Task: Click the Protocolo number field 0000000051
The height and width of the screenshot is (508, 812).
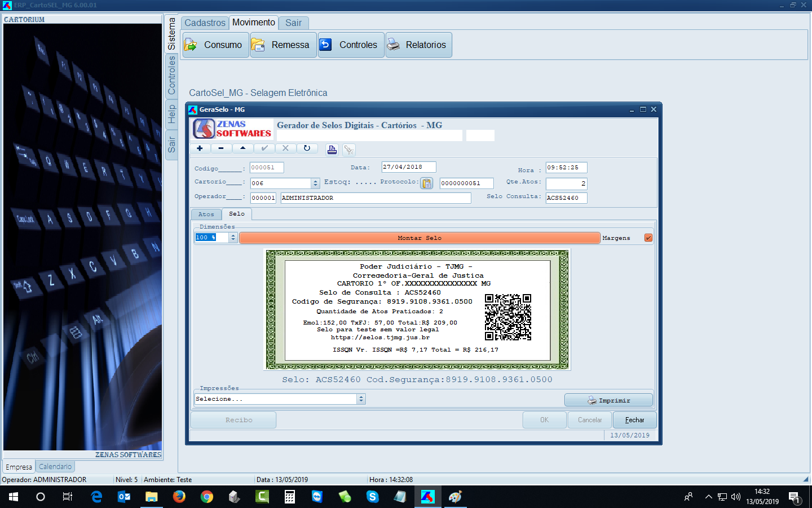Action: coord(467,183)
